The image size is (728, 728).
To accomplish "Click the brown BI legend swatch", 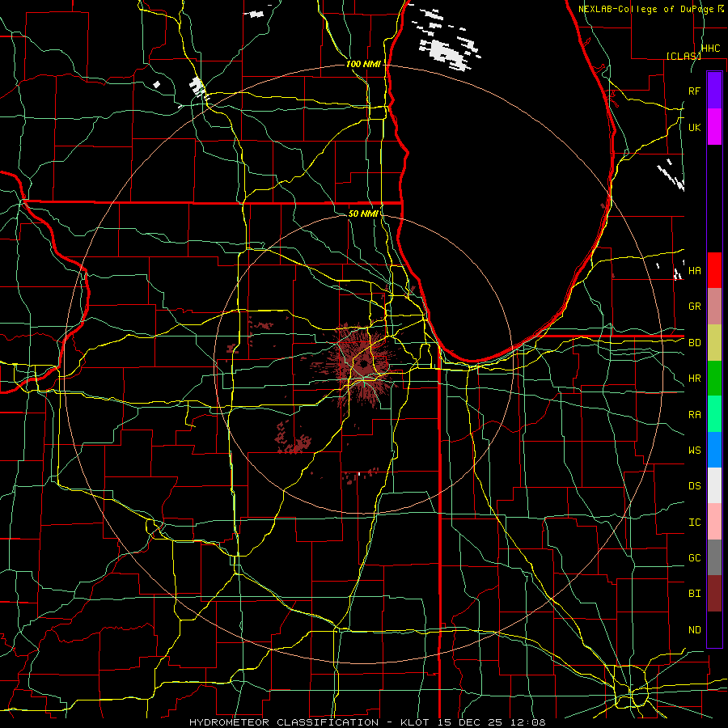I will (x=714, y=594).
